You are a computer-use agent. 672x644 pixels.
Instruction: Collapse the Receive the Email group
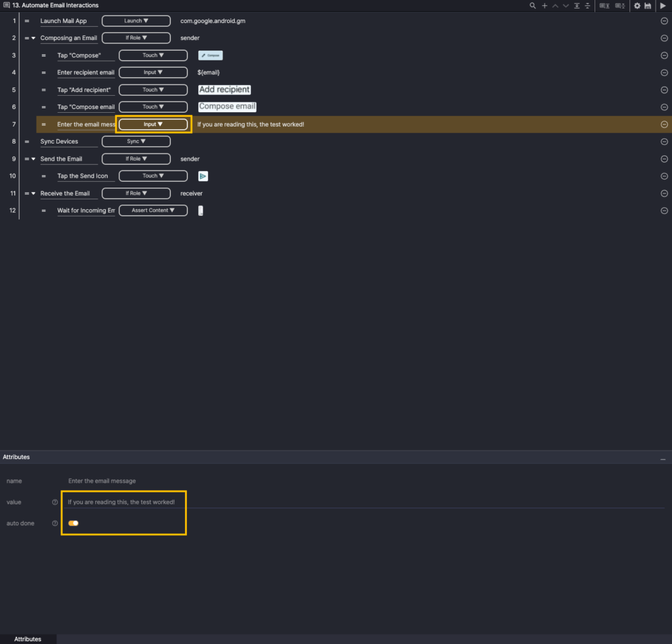click(x=33, y=193)
